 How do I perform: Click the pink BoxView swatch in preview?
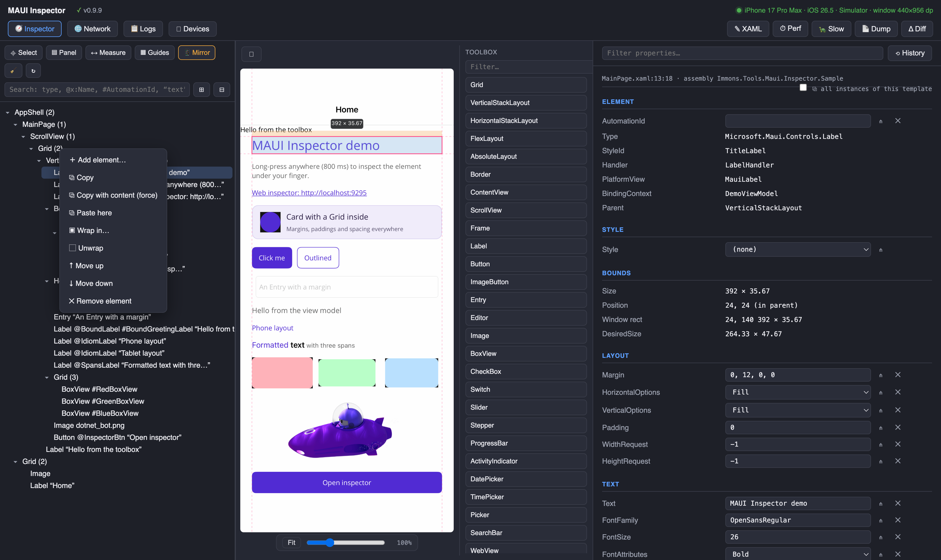click(x=282, y=373)
